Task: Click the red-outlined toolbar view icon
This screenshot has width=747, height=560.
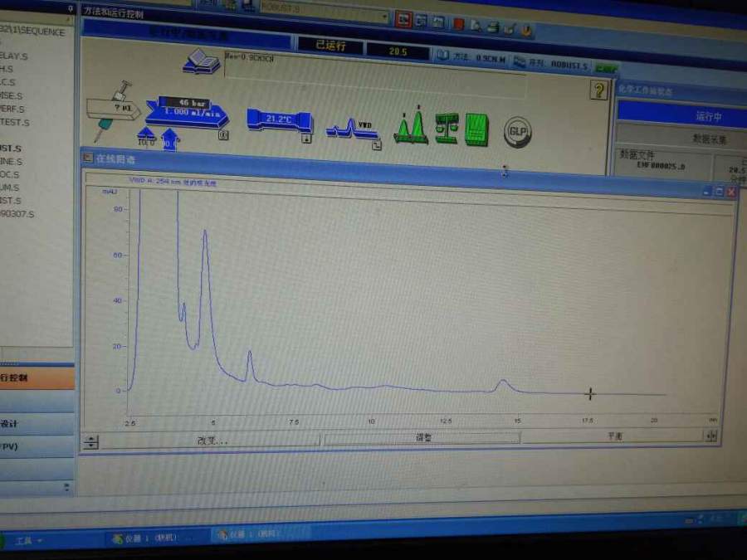Action: point(403,20)
